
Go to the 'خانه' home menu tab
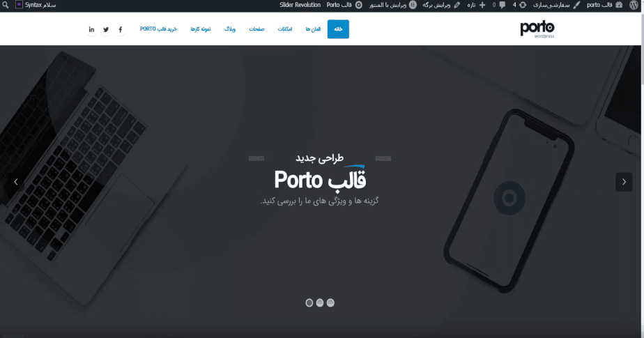[x=338, y=29]
